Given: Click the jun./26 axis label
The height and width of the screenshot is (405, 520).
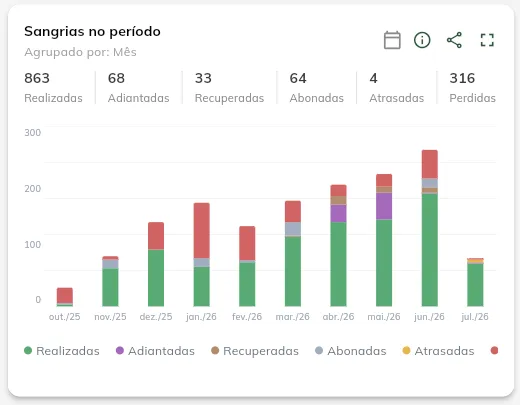Looking at the screenshot, I should [429, 317].
